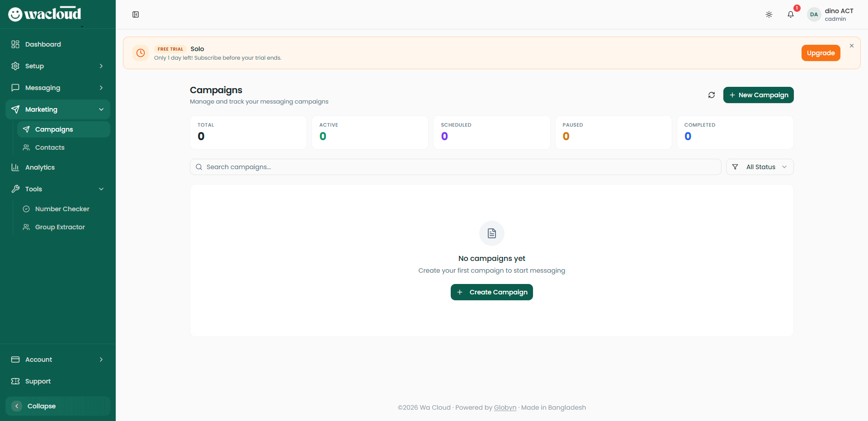Focus the Search campaigns input field
This screenshot has height=421, width=868.
[x=457, y=167]
